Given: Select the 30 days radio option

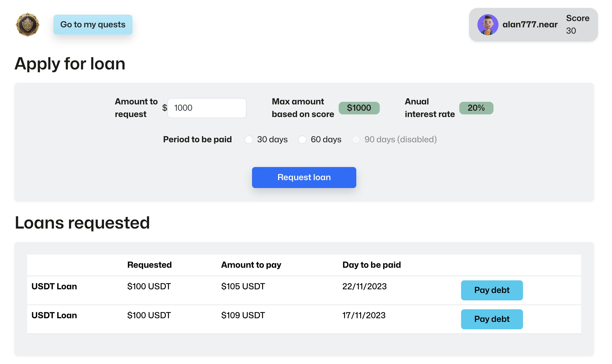Looking at the screenshot, I should [249, 139].
